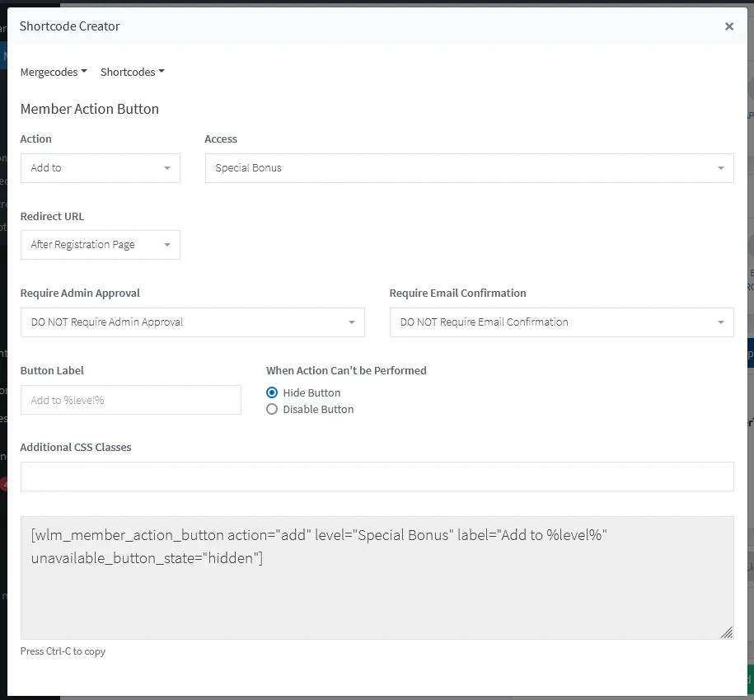The width and height of the screenshot is (754, 700).
Task: Click the Mergecodes caret icon
Action: click(83, 72)
